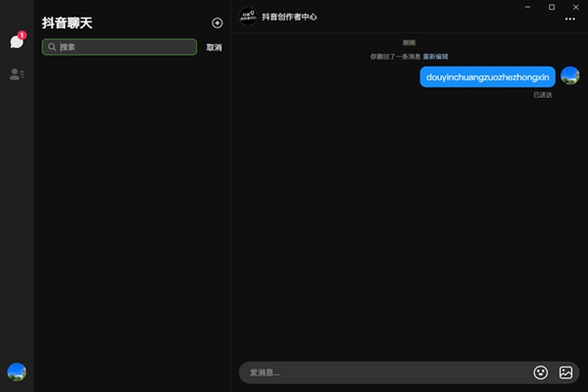Open the emoji picker
Viewport: 588px width, 392px height.
pos(540,372)
